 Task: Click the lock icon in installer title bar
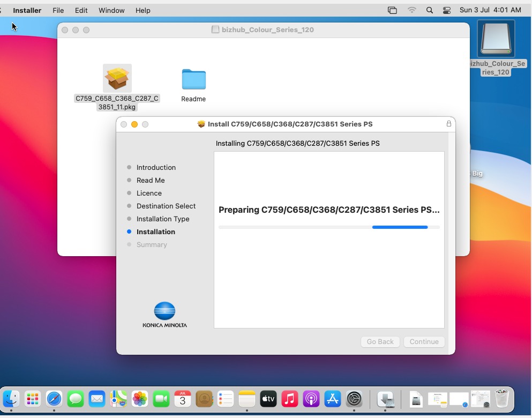[448, 124]
